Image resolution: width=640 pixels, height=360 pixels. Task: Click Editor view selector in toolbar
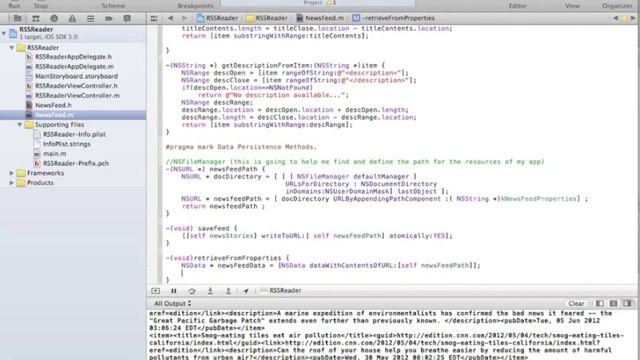tap(518, 5)
